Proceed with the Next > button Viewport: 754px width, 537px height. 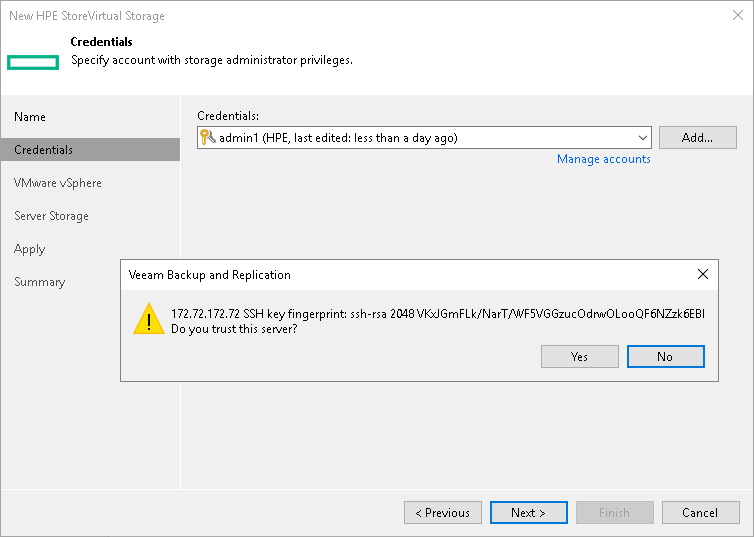528,512
